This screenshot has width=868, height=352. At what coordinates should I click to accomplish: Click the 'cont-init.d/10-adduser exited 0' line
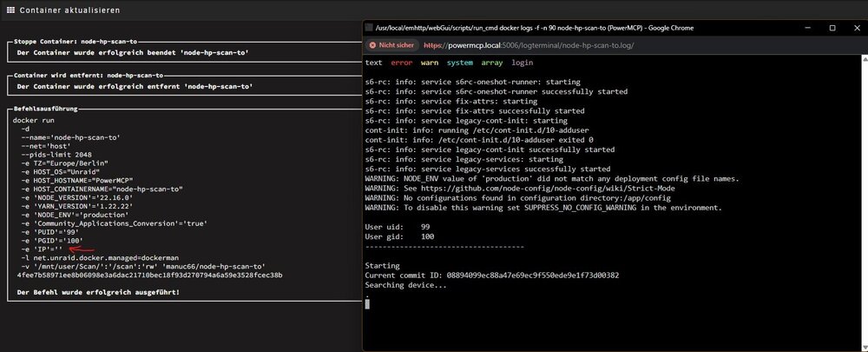click(479, 140)
